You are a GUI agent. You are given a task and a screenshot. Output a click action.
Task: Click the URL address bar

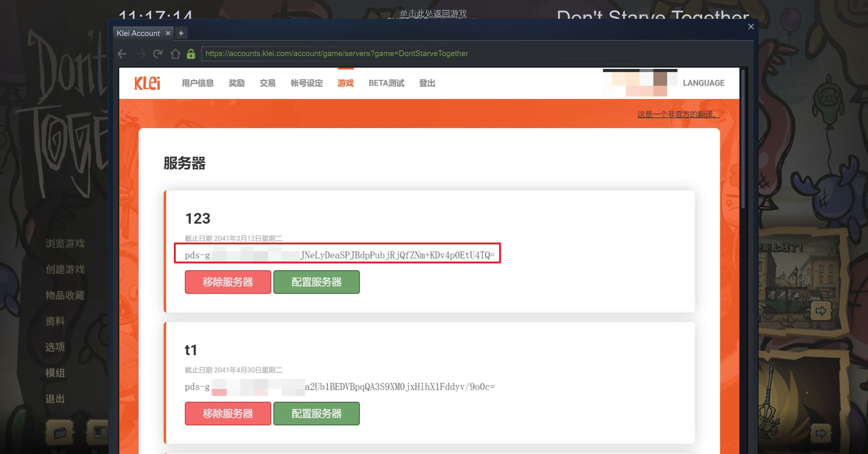(472, 54)
